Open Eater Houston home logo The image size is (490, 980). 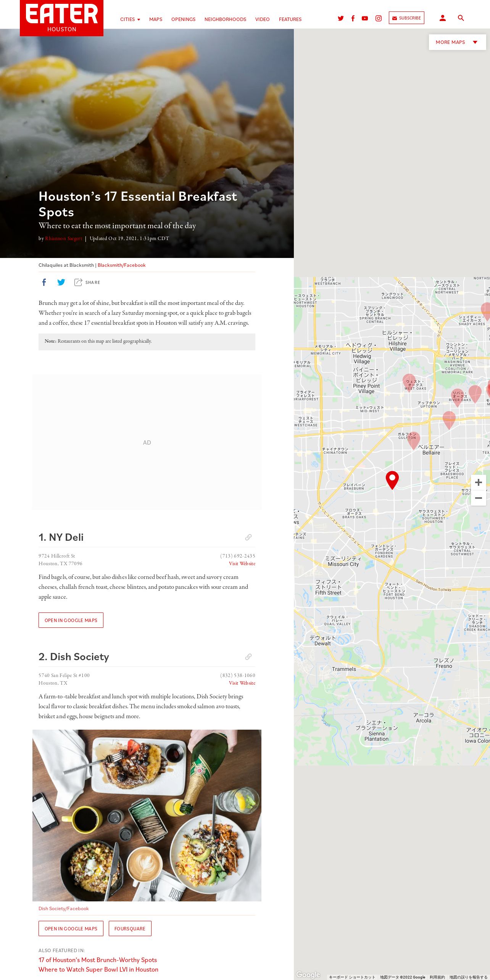pos(61,18)
